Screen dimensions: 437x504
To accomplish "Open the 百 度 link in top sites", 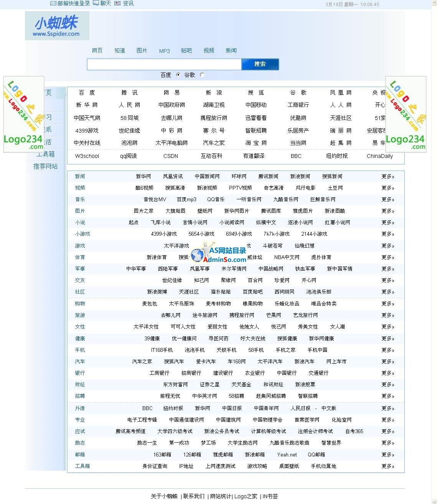I will (87, 93).
